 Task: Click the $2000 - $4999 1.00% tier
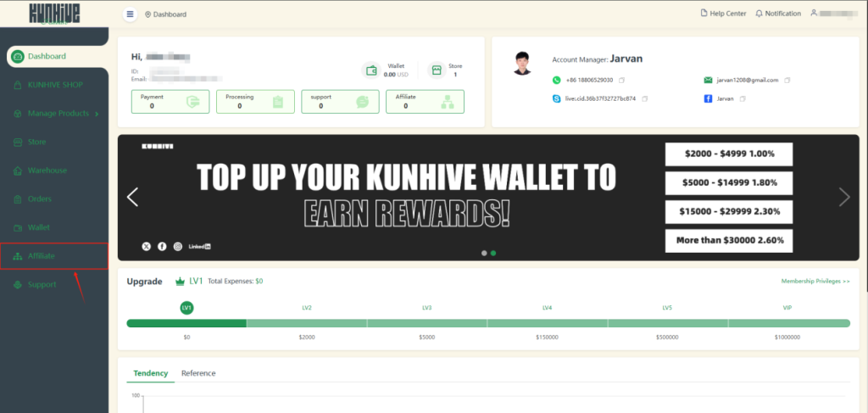(729, 154)
